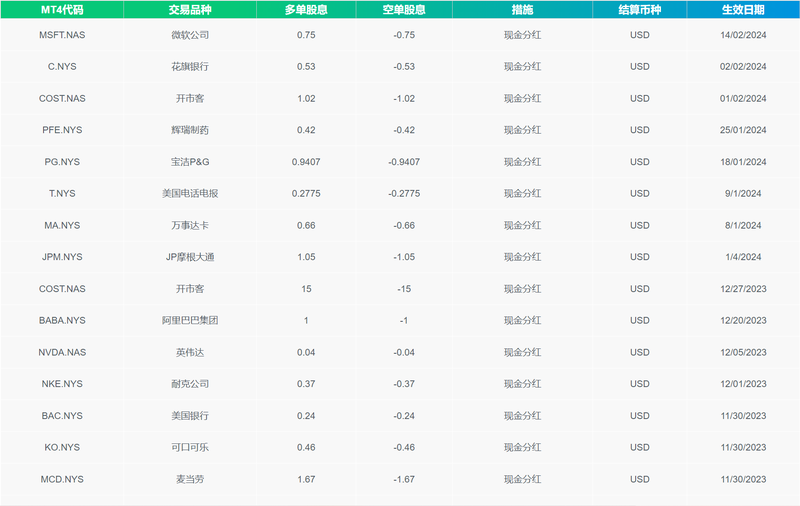The width and height of the screenshot is (800, 506).
Task: Select the BABA.NYS code cell
Action: 62,320
